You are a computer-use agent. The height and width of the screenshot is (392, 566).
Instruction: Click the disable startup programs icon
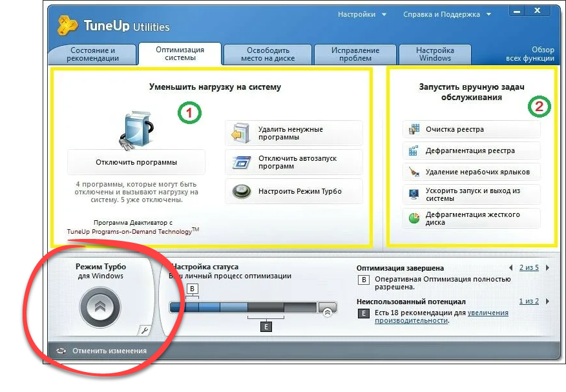click(x=242, y=162)
